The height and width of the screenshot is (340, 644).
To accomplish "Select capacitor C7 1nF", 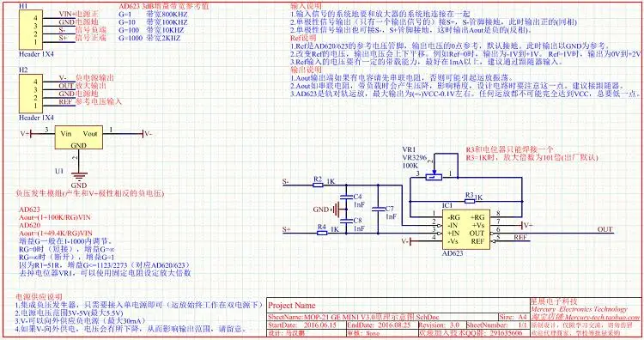I will click(378, 209).
